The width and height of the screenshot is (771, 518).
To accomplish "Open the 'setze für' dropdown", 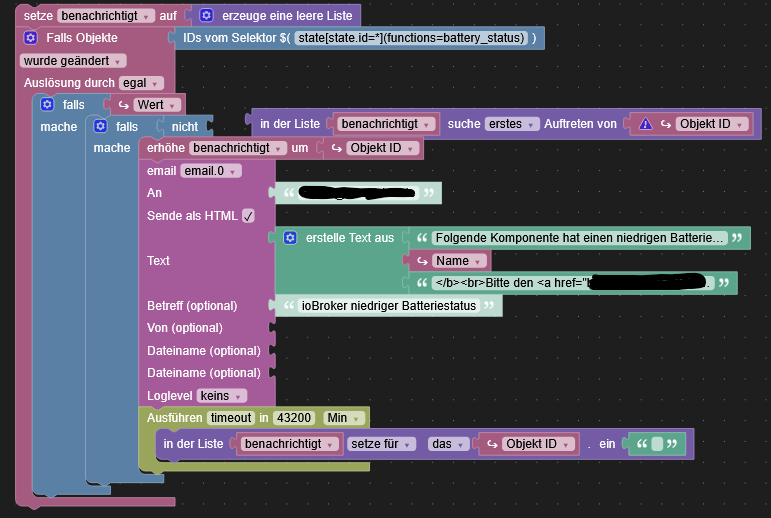I will 381,444.
